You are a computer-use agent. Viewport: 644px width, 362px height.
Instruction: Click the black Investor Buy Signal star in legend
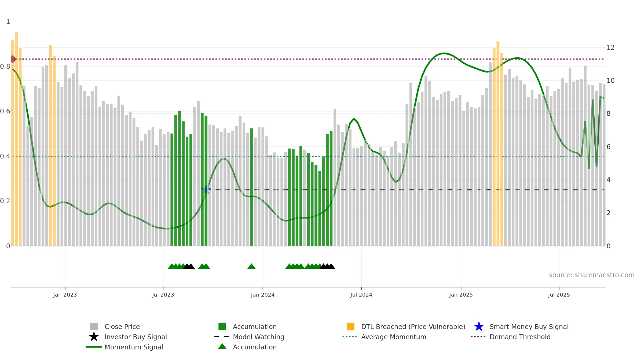point(94,337)
